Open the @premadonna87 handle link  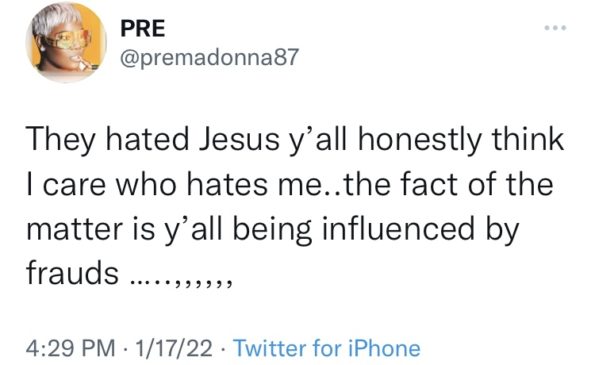coord(209,58)
